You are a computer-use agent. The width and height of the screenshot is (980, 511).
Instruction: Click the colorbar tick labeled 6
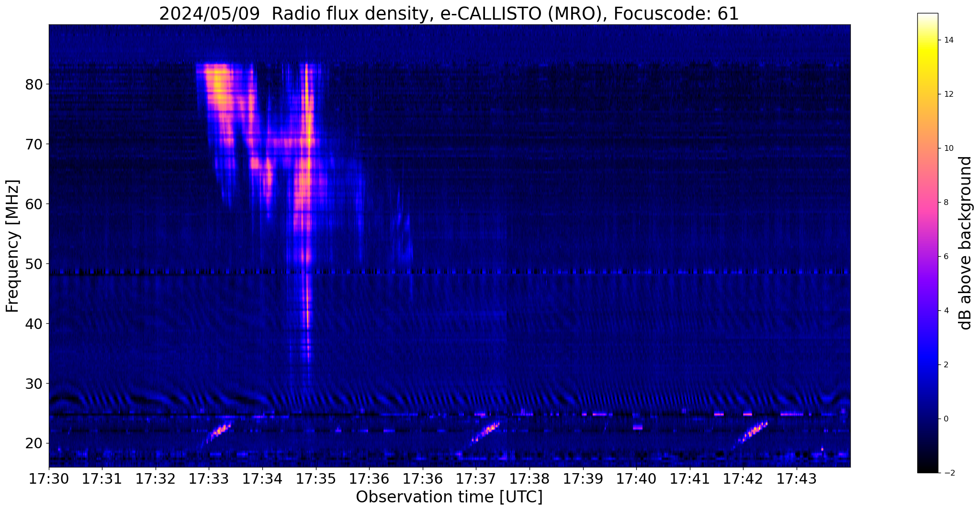click(x=946, y=257)
